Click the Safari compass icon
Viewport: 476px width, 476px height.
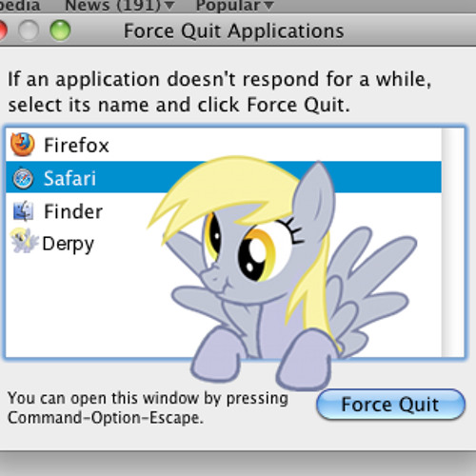(x=23, y=178)
